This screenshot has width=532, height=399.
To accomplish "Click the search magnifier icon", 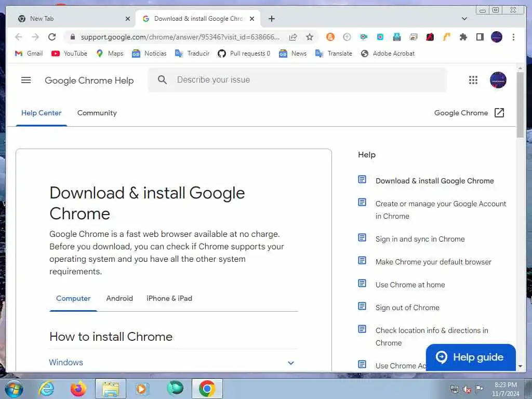I will pyautogui.click(x=163, y=80).
